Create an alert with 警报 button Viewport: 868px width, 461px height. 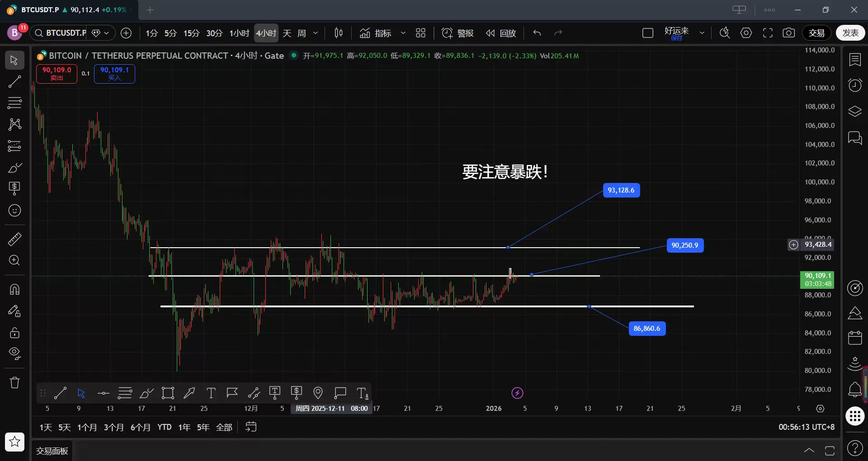pyautogui.click(x=458, y=33)
